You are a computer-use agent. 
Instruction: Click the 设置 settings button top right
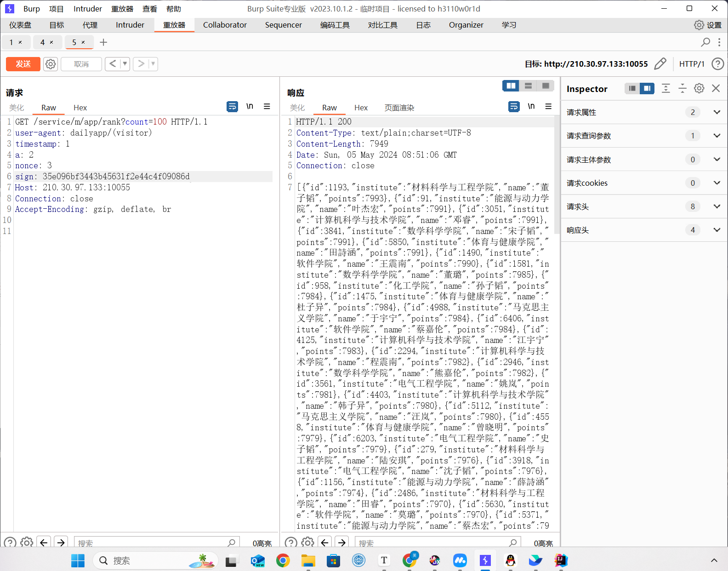[708, 25]
